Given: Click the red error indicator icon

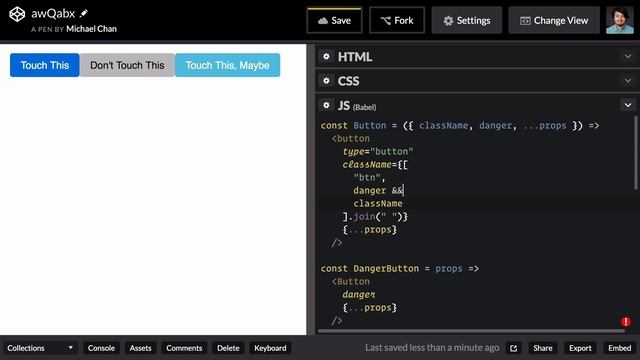Looking at the screenshot, I should pos(625,322).
